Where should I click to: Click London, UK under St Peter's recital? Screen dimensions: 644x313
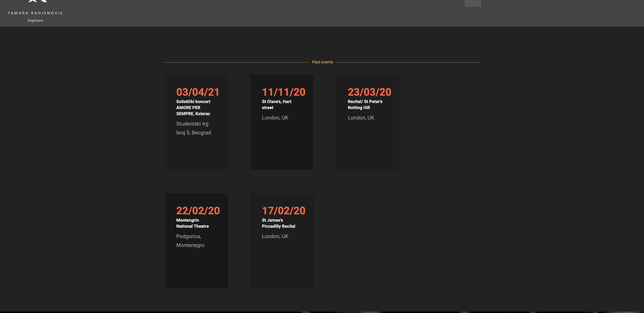[x=361, y=118]
